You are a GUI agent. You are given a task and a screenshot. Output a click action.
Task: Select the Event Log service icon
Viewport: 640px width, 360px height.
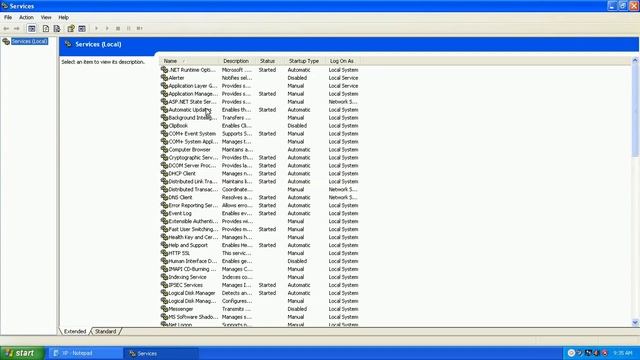[x=164, y=213]
